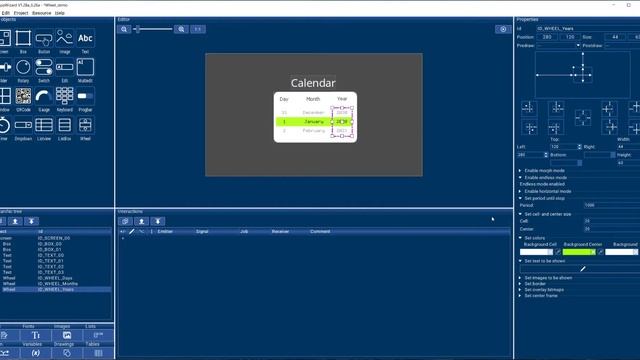Select the Gauge object tool
Viewport: 640px width, 360px height.
click(x=44, y=96)
